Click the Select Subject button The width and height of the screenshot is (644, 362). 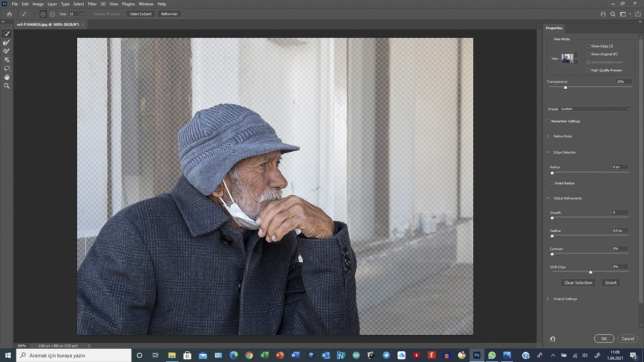(x=141, y=14)
